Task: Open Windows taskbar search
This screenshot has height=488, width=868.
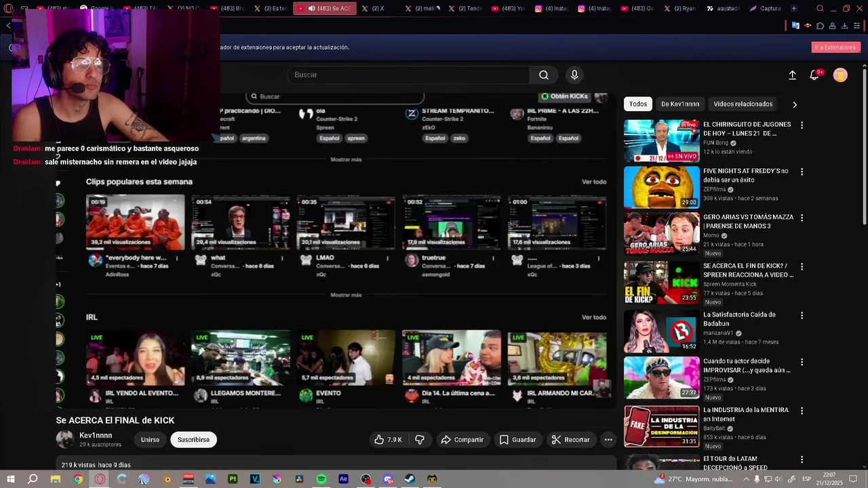Action: (33, 479)
